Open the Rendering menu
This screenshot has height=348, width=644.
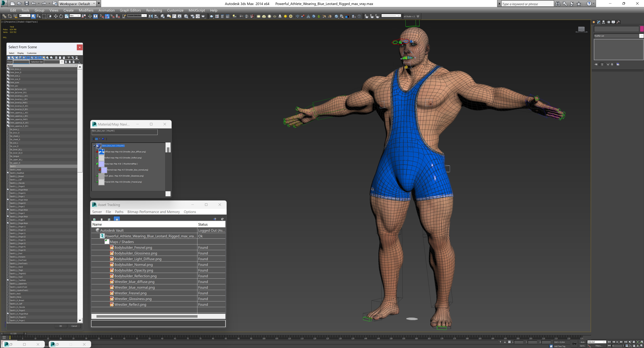154,10
